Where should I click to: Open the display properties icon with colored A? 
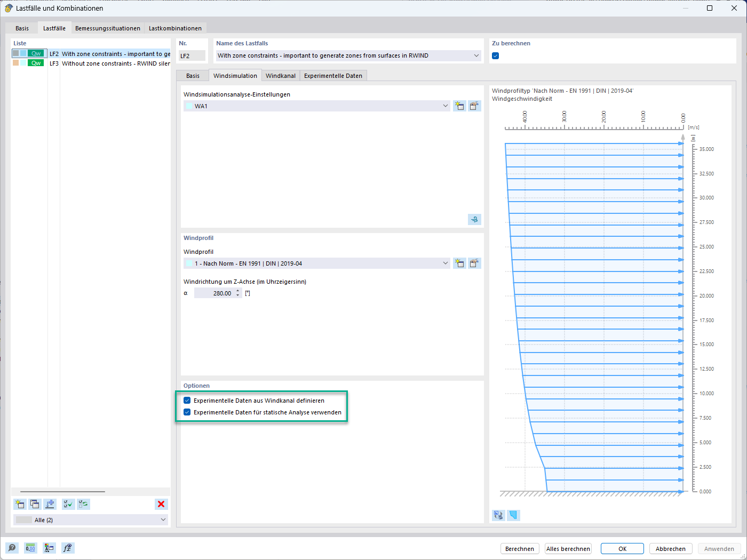click(49, 548)
